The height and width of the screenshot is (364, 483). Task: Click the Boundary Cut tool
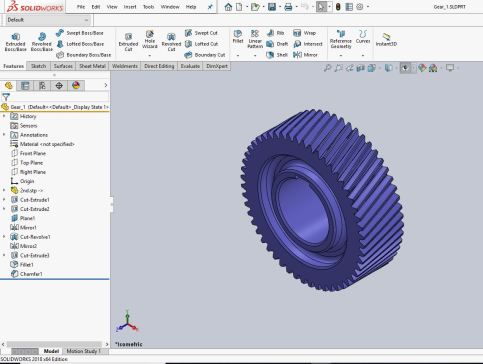[205, 55]
